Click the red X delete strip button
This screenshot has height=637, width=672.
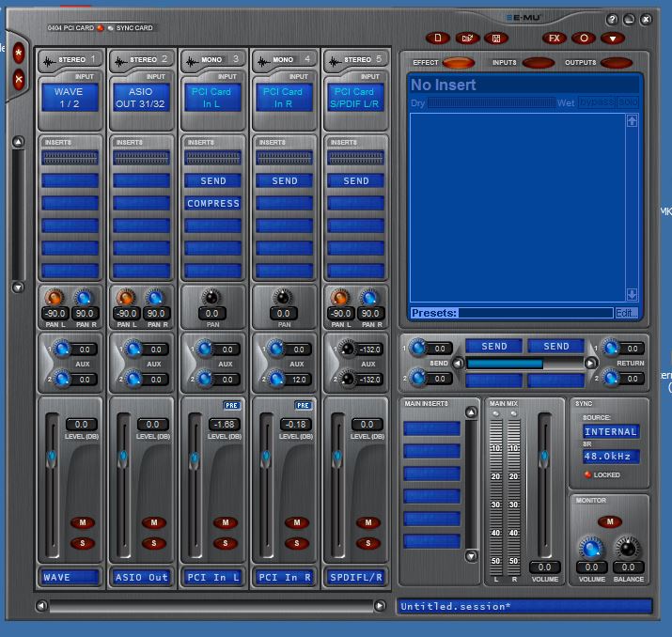click(x=19, y=79)
